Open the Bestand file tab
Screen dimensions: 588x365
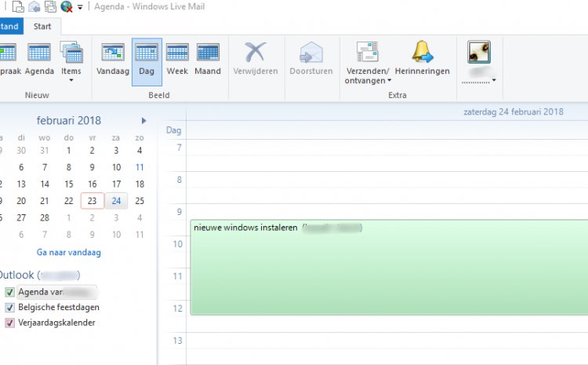click(9, 26)
